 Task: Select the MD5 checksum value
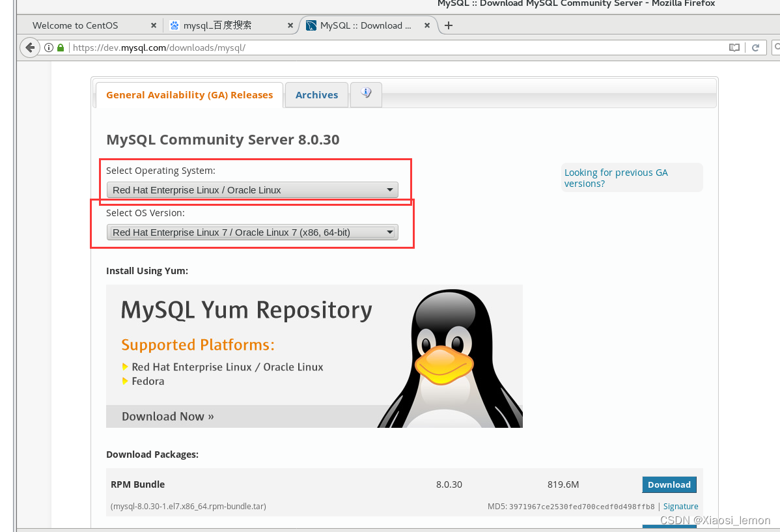[581, 507]
